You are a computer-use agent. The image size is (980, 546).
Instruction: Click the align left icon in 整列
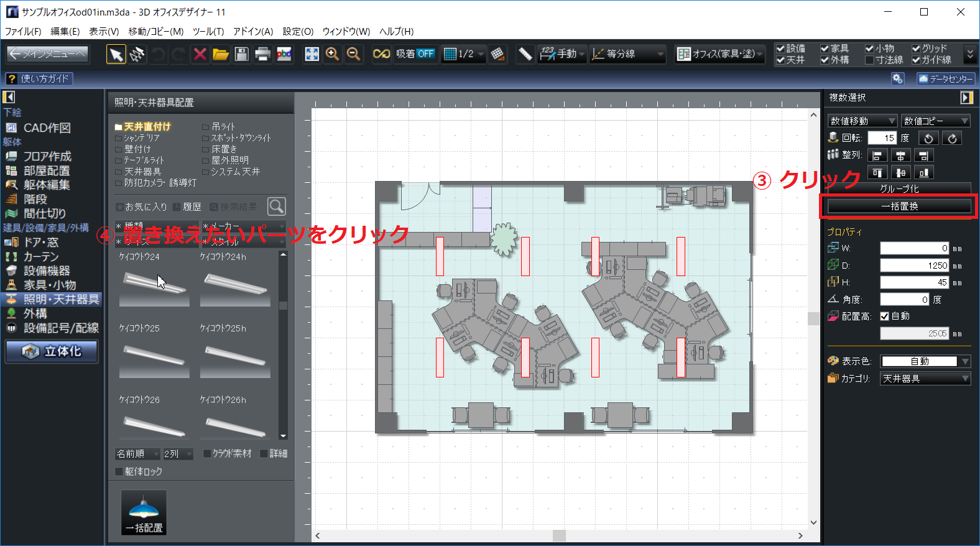[877, 155]
